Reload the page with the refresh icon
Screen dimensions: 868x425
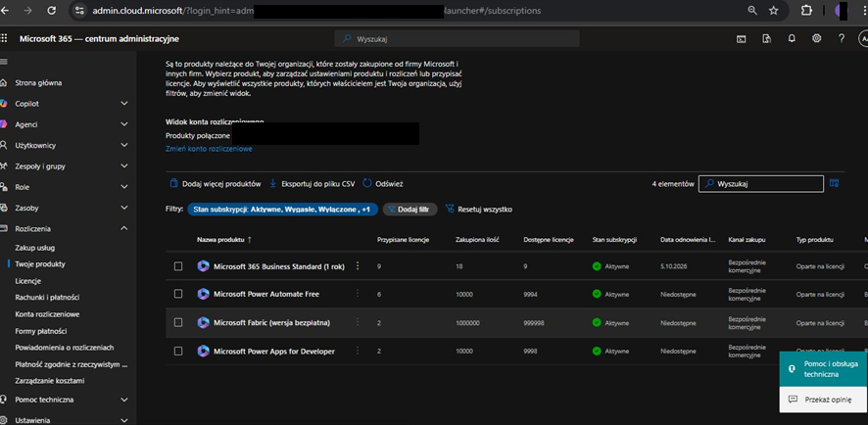tap(52, 11)
